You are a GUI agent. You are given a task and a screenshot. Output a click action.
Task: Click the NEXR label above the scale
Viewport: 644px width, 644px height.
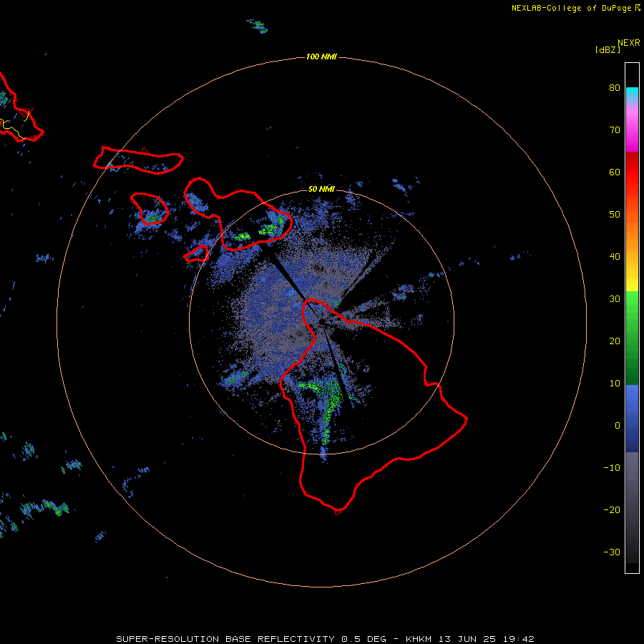(x=628, y=43)
